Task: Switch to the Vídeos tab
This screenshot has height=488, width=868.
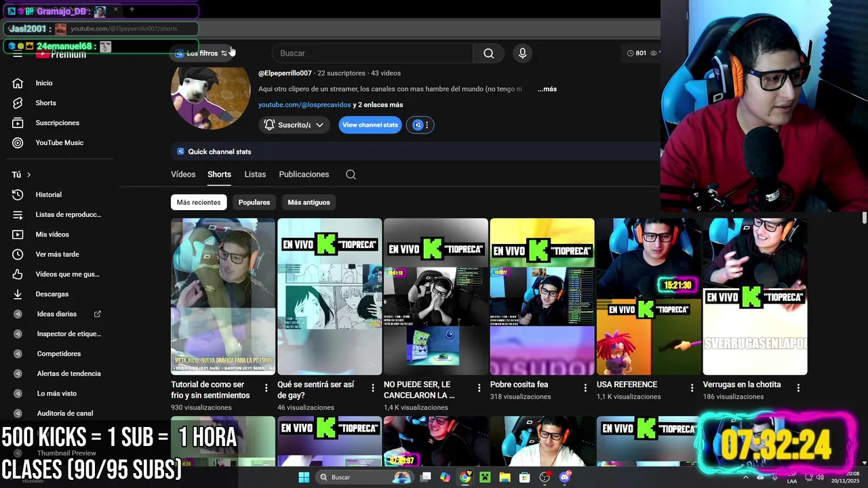Action: pyautogui.click(x=183, y=174)
